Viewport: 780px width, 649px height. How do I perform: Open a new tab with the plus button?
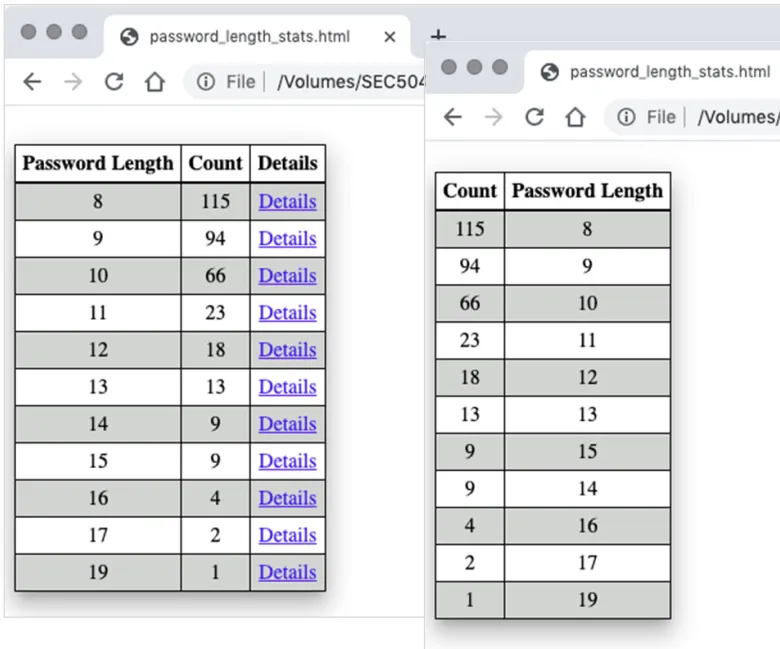pos(438,36)
